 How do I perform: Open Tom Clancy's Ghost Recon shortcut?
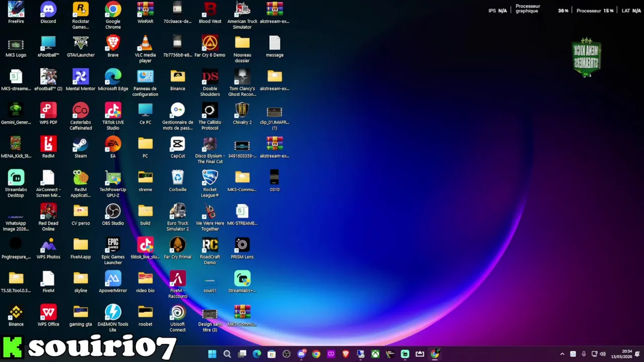point(242,83)
